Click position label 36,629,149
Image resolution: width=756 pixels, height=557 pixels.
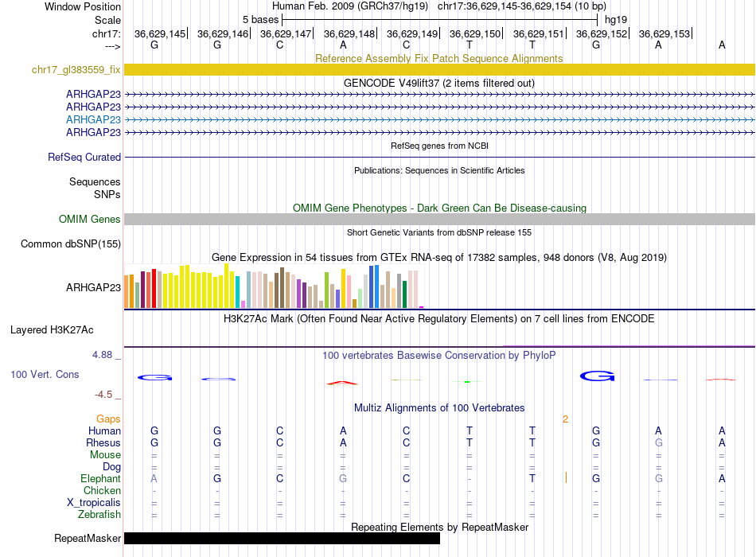tap(411, 33)
